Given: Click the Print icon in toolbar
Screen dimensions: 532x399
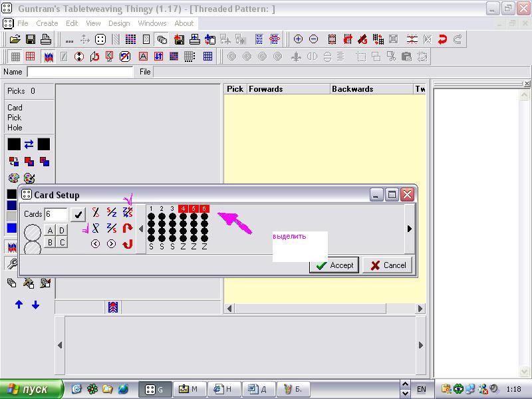Looking at the screenshot, I should coord(46,39).
